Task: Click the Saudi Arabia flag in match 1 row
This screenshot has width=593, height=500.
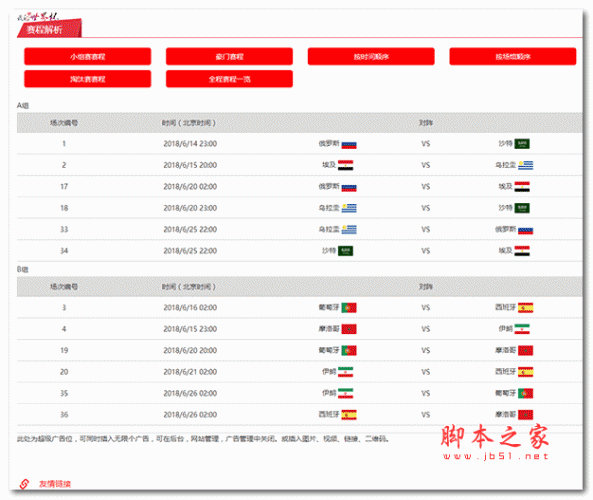Action: point(522,144)
